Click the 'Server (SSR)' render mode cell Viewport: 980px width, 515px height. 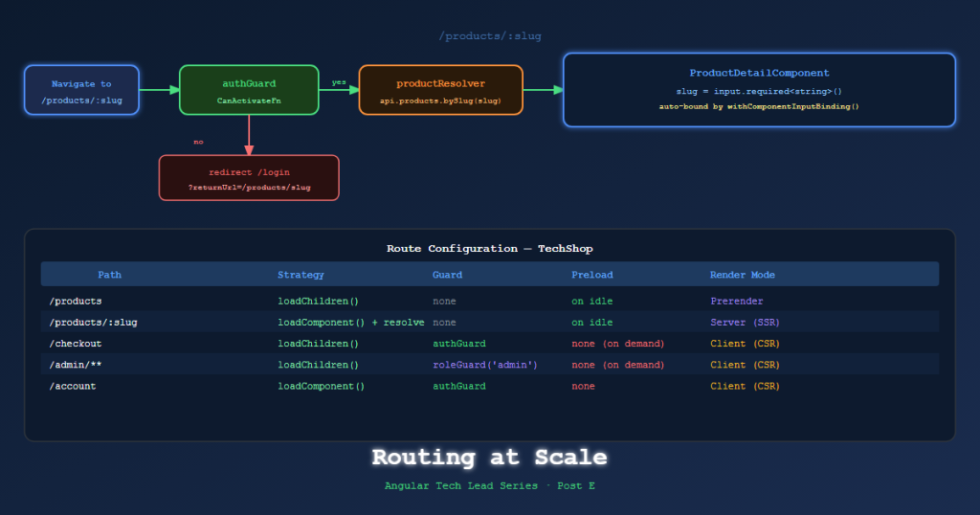pyautogui.click(x=745, y=323)
